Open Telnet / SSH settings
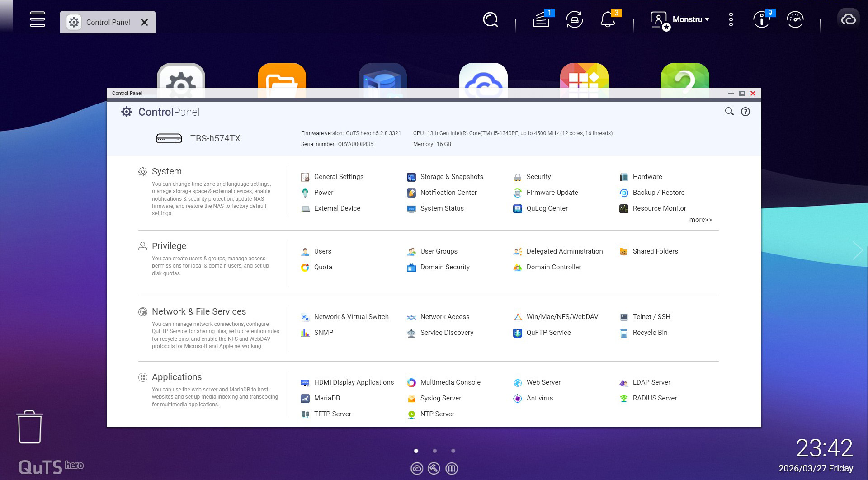Image resolution: width=868 pixels, height=480 pixels. [x=651, y=317]
